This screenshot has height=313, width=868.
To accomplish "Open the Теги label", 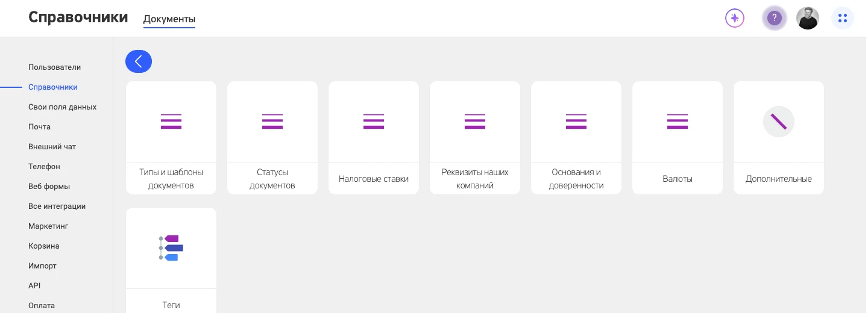I will pyautogui.click(x=171, y=305).
